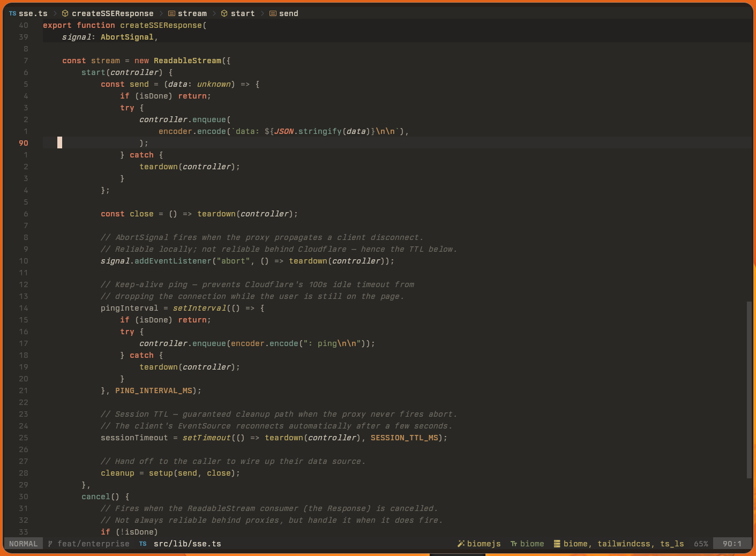
Task: Select send breadcrumb segment
Action: pos(289,13)
